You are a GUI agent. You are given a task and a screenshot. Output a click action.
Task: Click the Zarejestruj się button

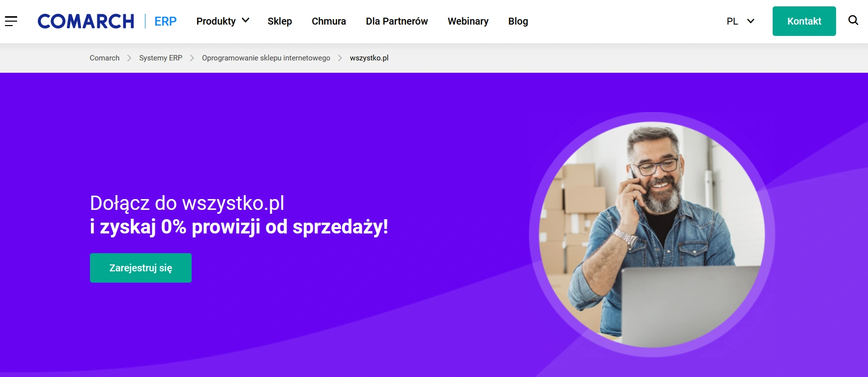(x=141, y=268)
